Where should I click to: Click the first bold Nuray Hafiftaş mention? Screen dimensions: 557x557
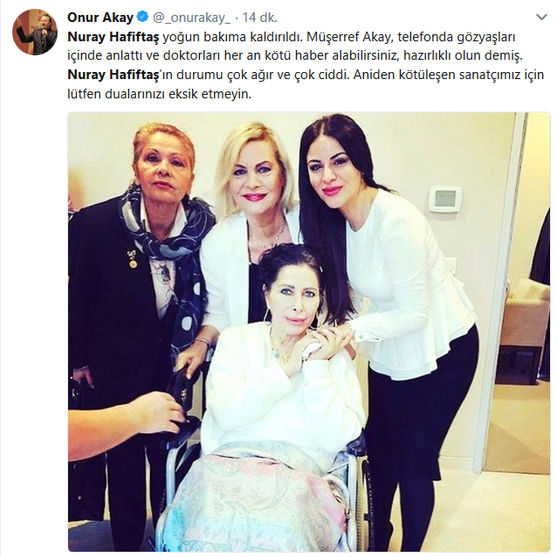[113, 37]
